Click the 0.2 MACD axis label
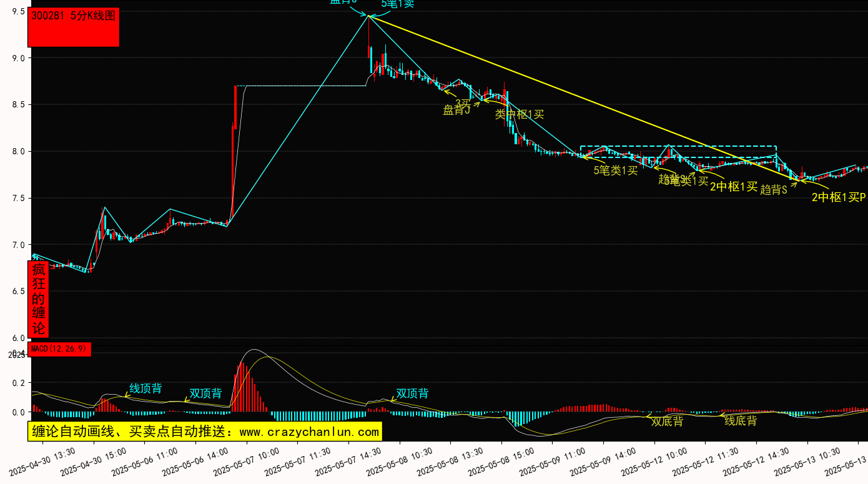The height and width of the screenshot is (484, 868). [17, 383]
